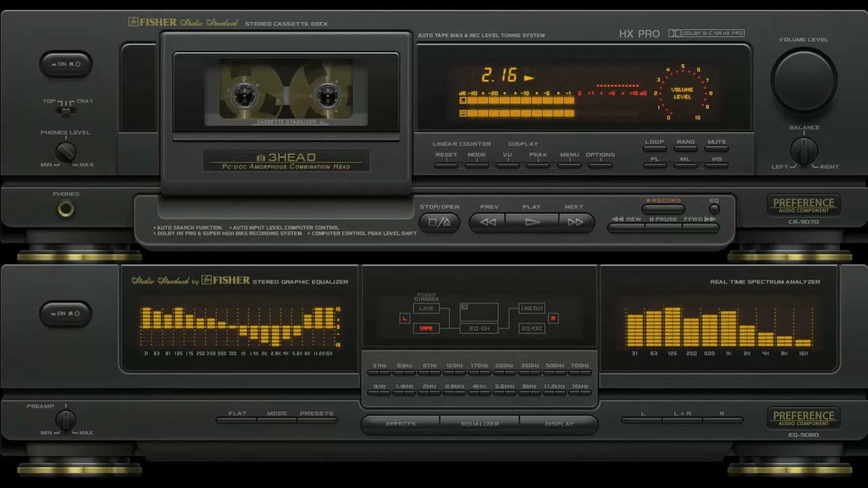The width and height of the screenshot is (868, 488).
Task: Click the 63Hz band button
Action: click(404, 372)
